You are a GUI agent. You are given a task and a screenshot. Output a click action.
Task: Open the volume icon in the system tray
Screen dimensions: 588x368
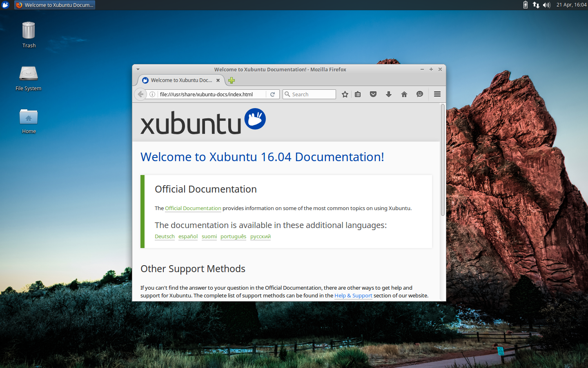[546, 5]
